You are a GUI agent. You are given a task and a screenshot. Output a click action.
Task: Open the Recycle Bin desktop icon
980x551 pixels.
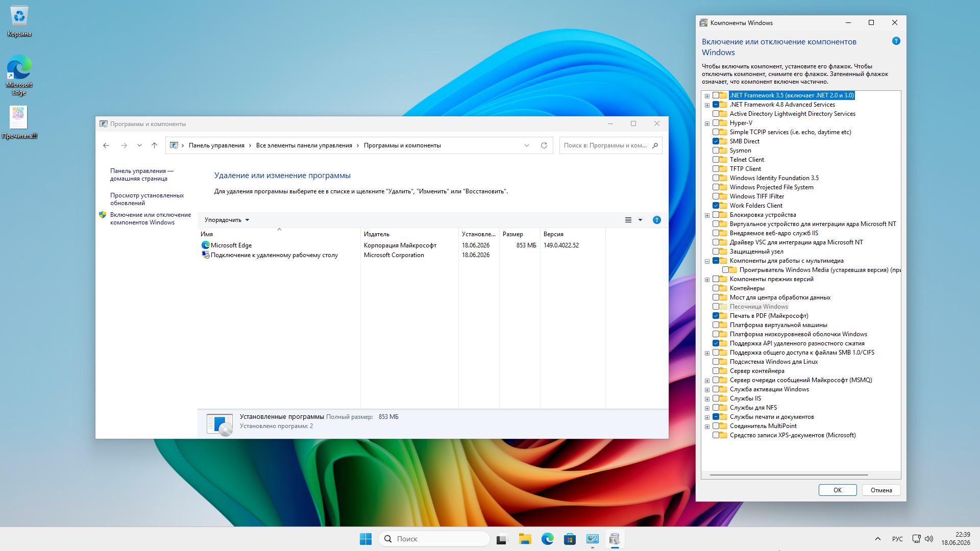pyautogui.click(x=19, y=21)
